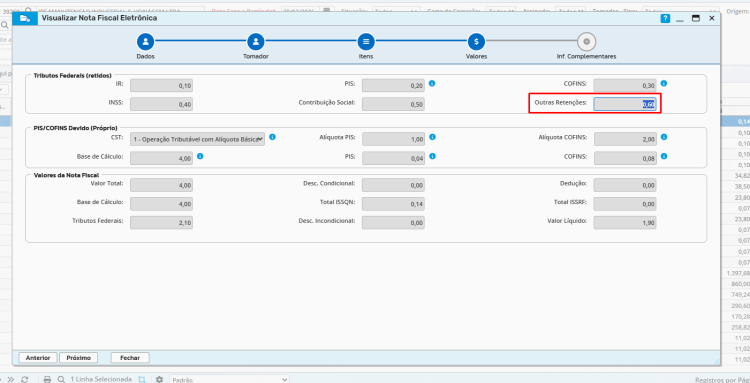Go to last page double-arrow icon
750x383 pixels.
[x=11, y=379]
